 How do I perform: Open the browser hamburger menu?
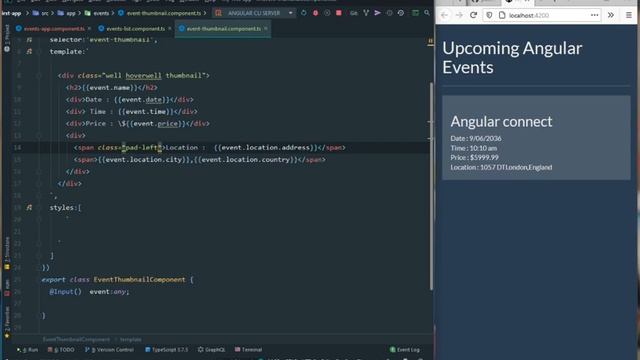(629, 15)
